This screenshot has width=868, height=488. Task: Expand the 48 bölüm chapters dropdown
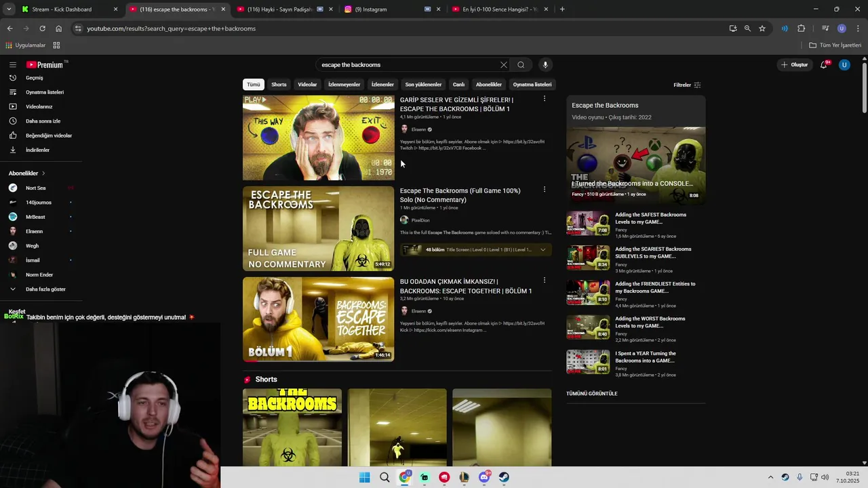(x=542, y=250)
